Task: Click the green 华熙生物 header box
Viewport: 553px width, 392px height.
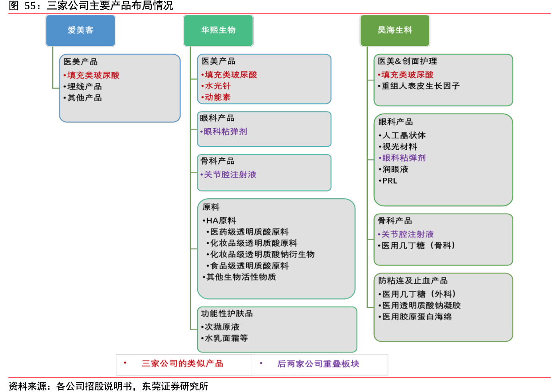Action: (218, 30)
